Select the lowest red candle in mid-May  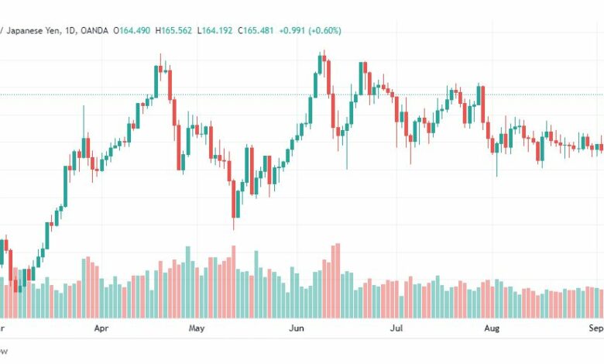coord(233,201)
